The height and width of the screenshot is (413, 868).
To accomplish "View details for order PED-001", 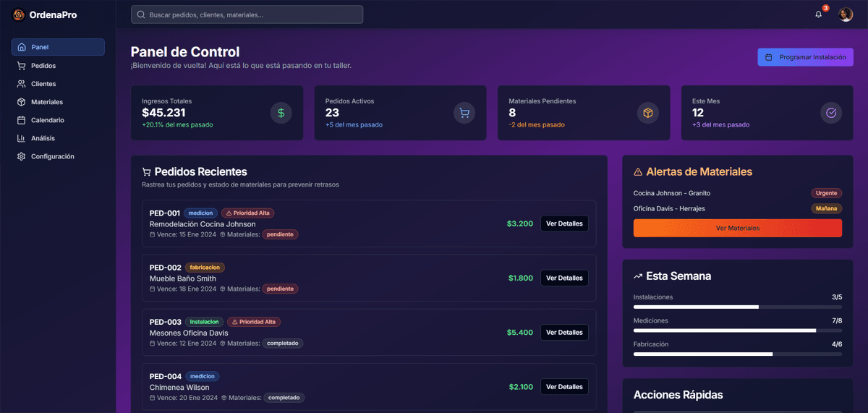I will 564,223.
